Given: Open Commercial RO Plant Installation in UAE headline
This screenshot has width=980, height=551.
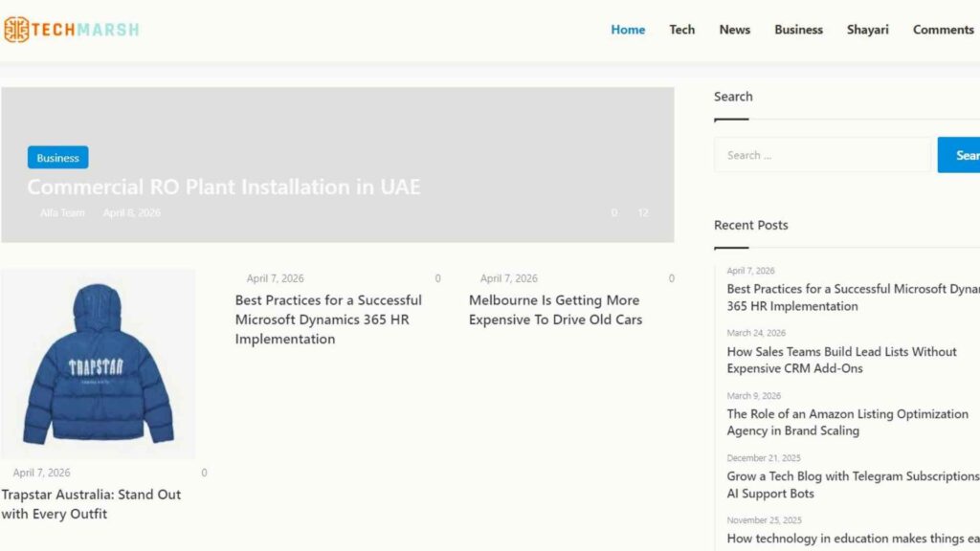Looking at the screenshot, I should pyautogui.click(x=224, y=187).
